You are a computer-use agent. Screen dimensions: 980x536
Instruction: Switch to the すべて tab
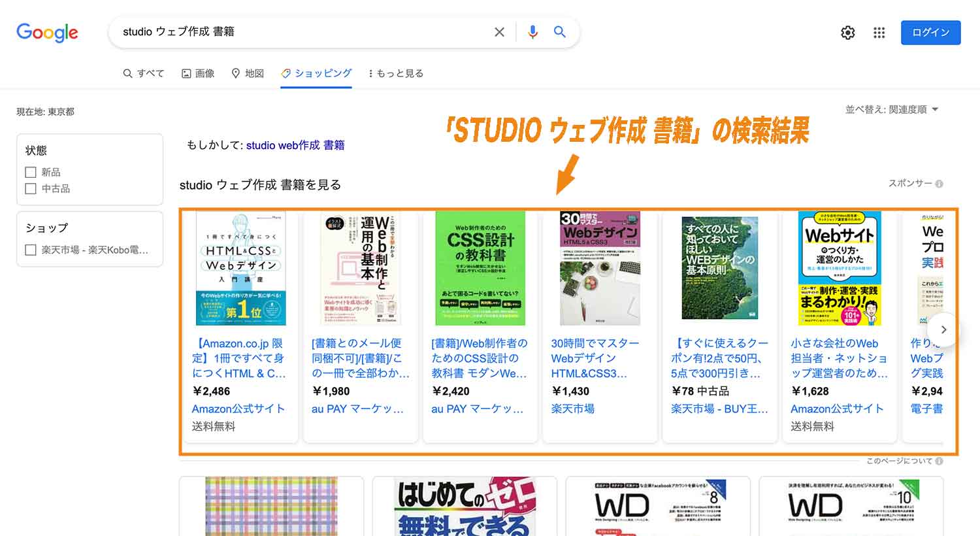[144, 73]
